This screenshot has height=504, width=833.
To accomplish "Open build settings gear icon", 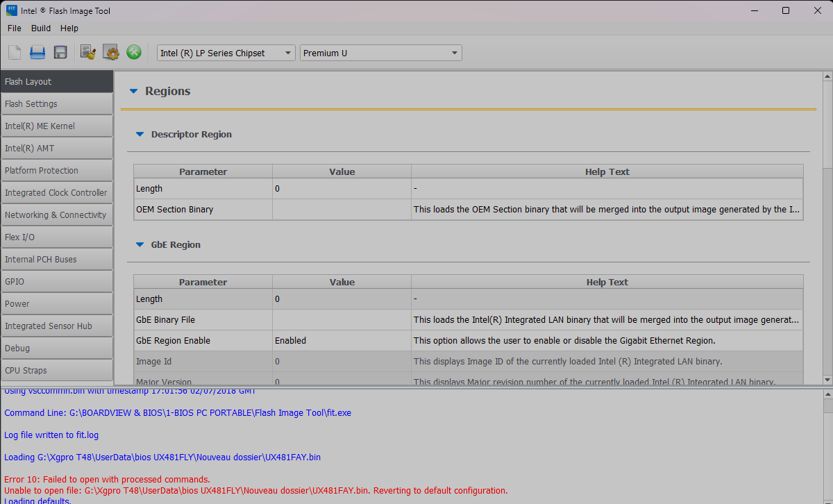I will click(x=110, y=53).
